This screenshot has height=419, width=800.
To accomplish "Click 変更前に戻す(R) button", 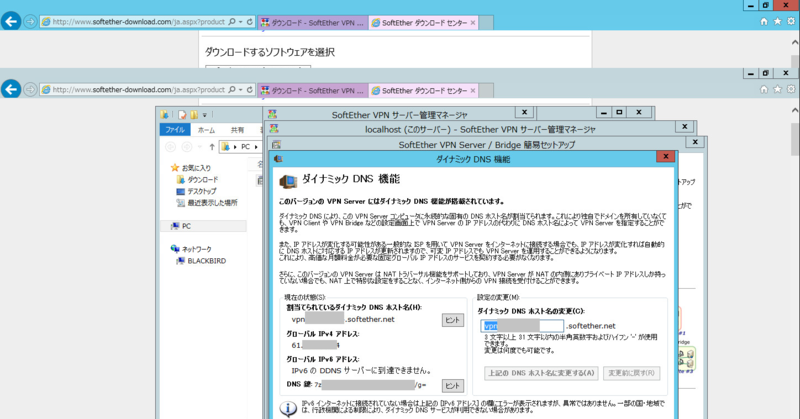I will coord(631,373).
